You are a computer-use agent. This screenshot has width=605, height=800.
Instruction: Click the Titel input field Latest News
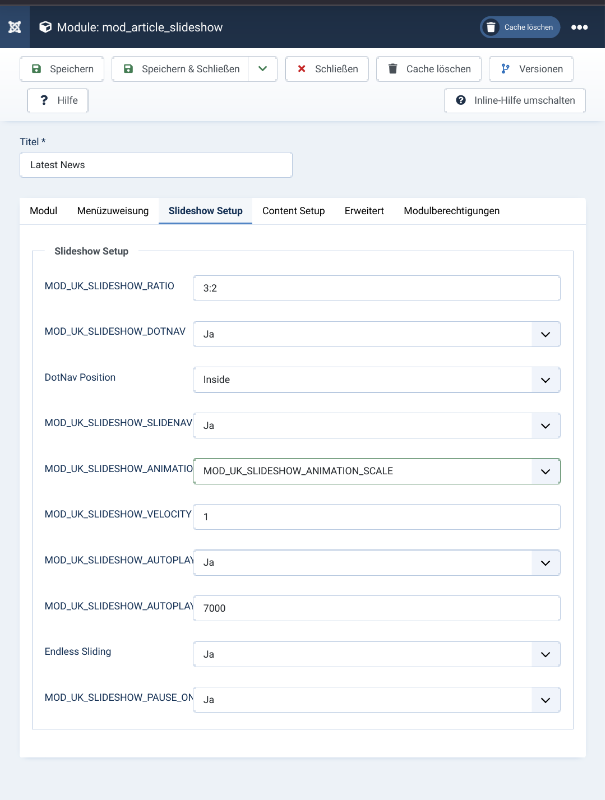click(156, 165)
